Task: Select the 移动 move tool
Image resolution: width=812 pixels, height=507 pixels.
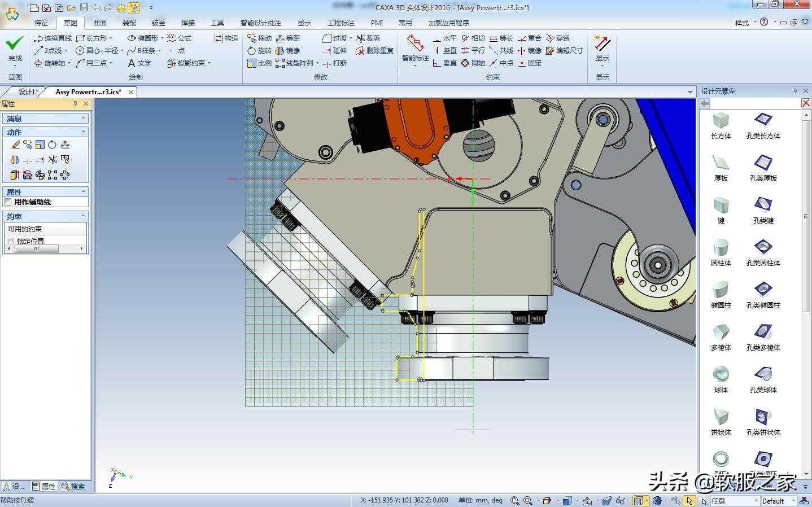Action: 260,38
